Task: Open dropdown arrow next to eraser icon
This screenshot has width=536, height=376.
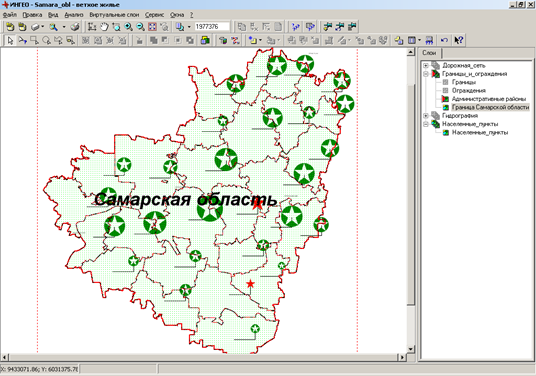Action: pyautogui.click(x=42, y=27)
